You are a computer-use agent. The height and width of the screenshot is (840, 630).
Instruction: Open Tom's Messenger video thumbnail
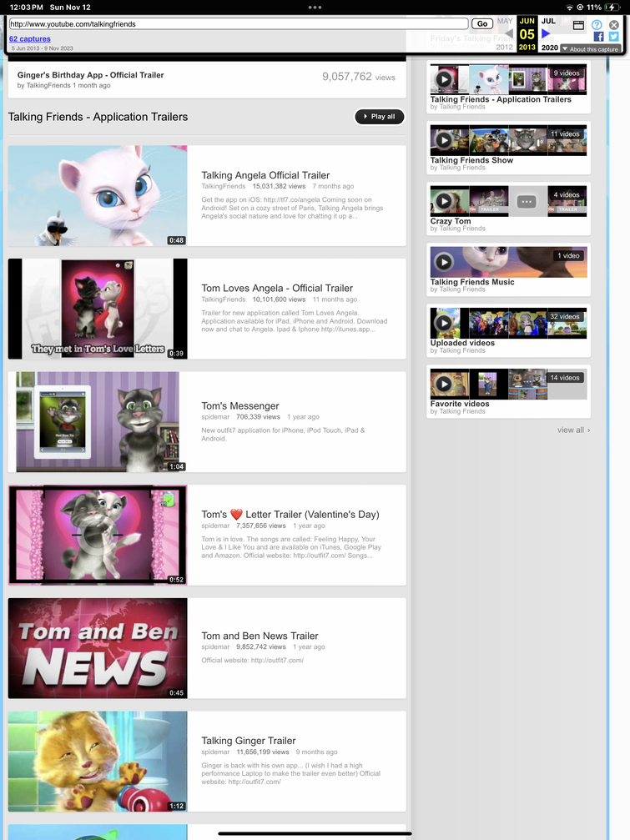98,422
